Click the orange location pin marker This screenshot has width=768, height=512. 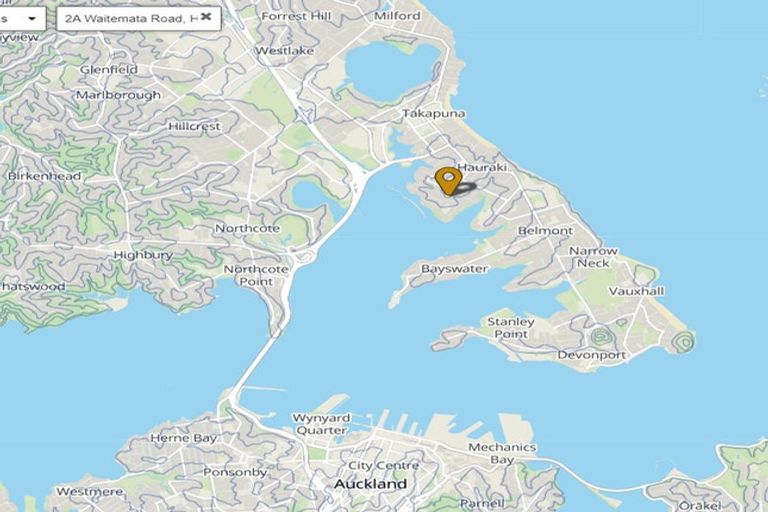(448, 181)
